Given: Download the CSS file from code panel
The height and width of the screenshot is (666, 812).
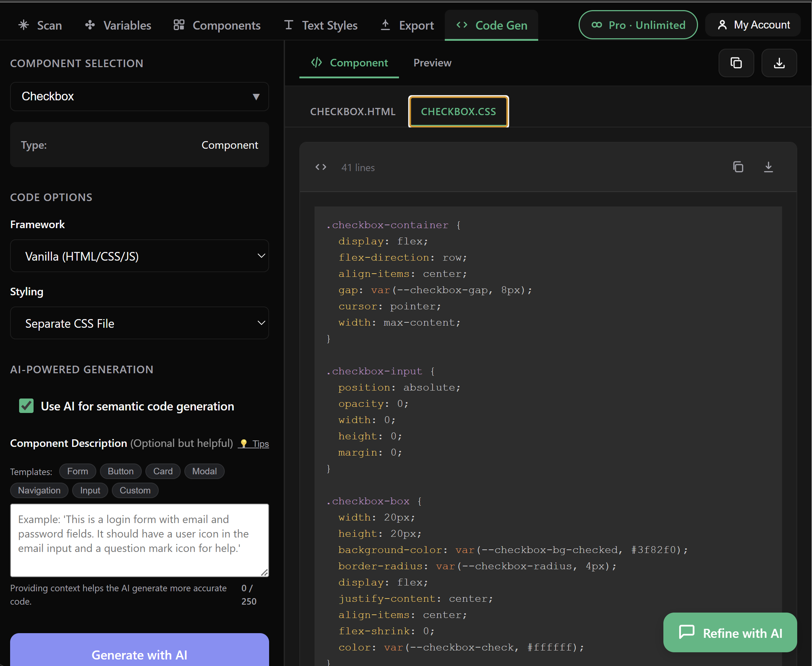Looking at the screenshot, I should (769, 167).
